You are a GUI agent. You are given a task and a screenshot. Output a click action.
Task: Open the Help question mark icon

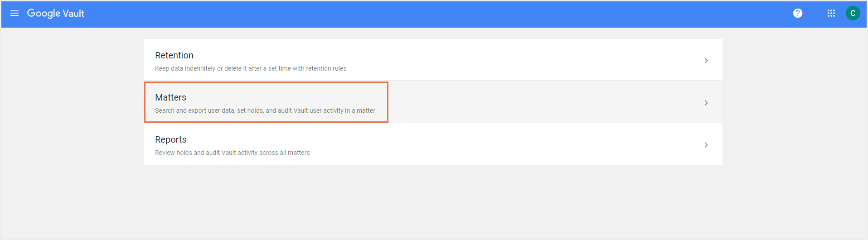[x=798, y=13]
